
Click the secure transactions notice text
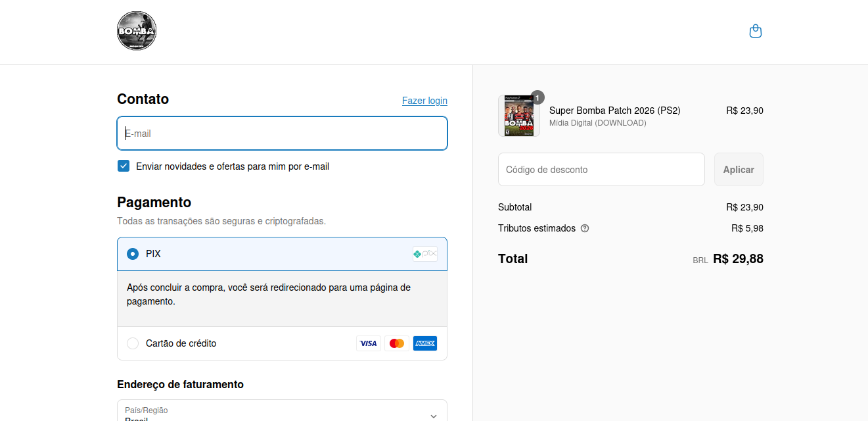[221, 221]
